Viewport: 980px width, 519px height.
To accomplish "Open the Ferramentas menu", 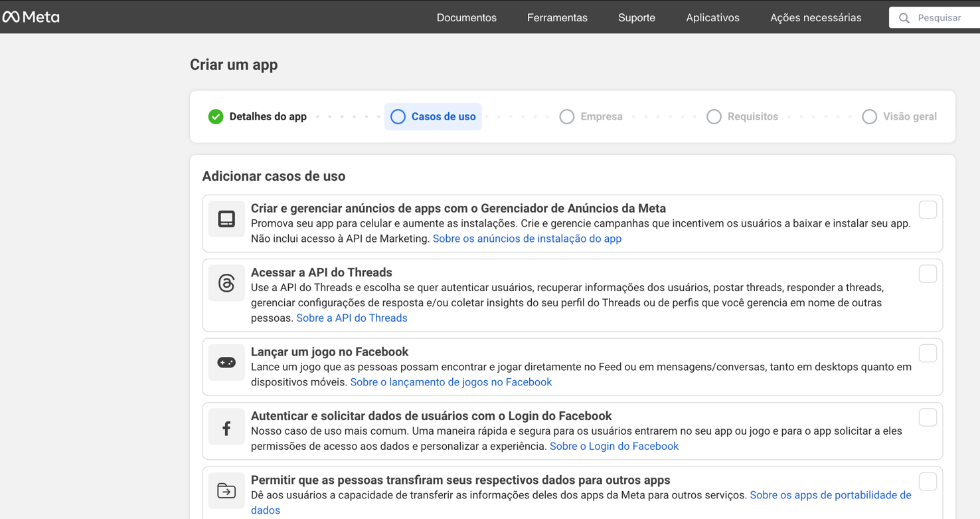I will point(557,18).
